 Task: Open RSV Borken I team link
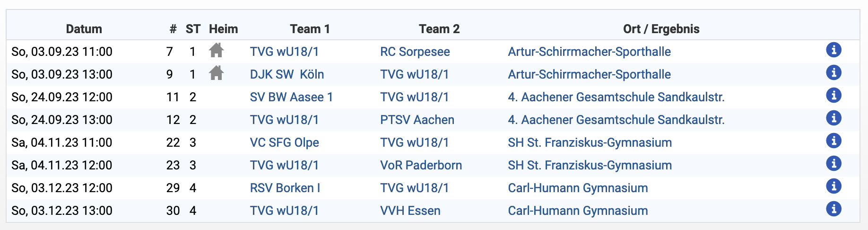[285, 188]
